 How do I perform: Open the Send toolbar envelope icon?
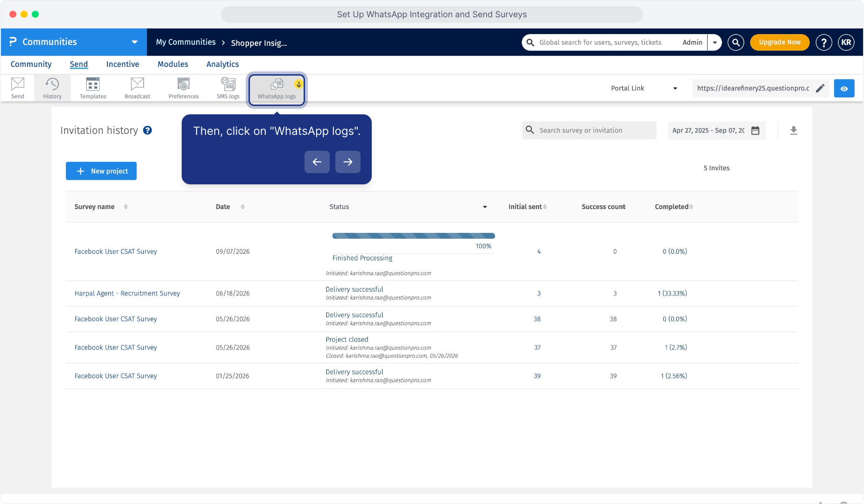pos(18,88)
